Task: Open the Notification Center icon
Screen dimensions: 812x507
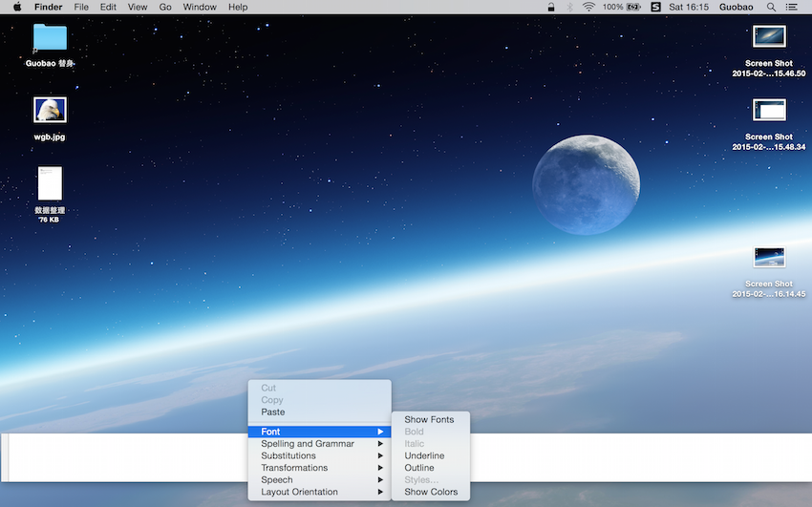Action: (x=791, y=7)
